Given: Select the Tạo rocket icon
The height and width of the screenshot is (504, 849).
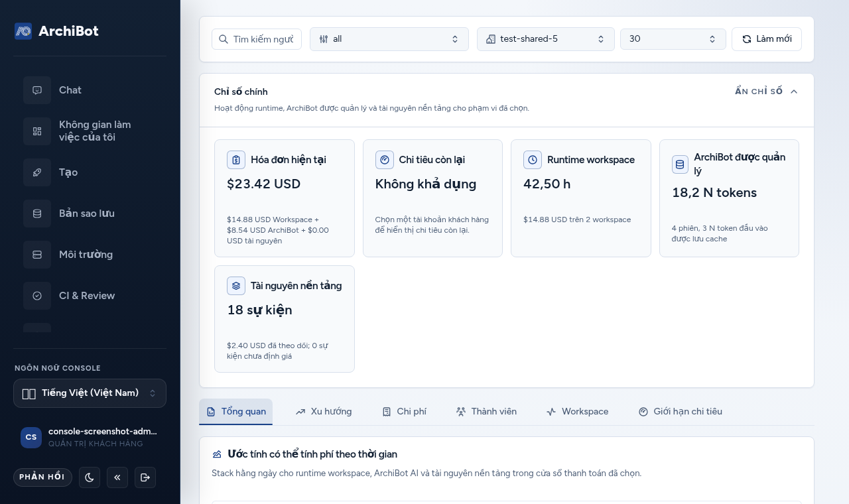Looking at the screenshot, I should pyautogui.click(x=37, y=172).
